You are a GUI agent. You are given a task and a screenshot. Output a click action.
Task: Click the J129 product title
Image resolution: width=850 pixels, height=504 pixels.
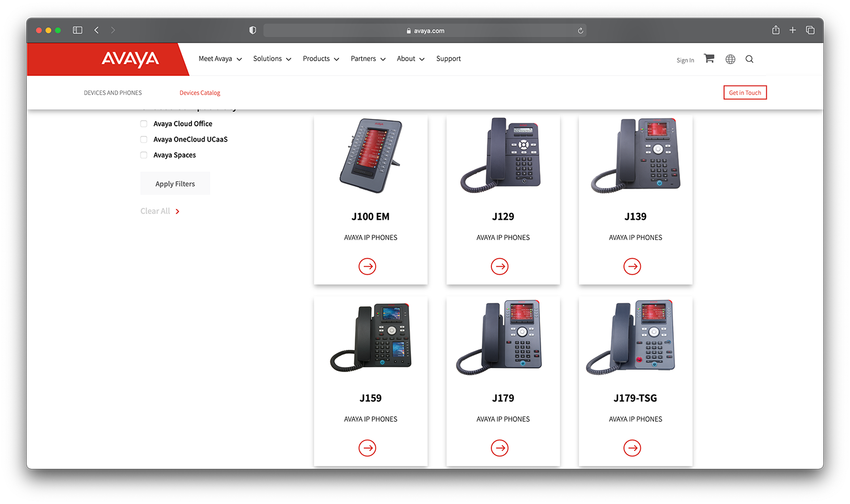pos(503,217)
